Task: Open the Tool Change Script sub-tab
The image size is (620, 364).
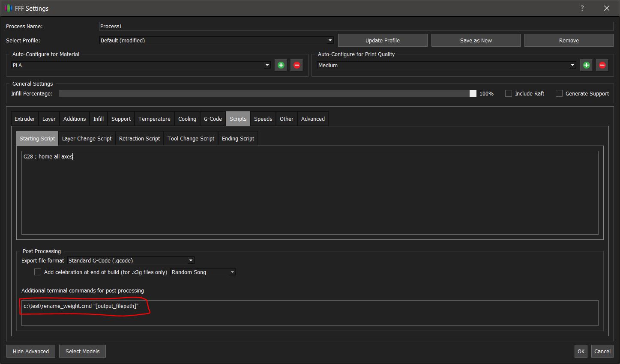Action: (191, 138)
